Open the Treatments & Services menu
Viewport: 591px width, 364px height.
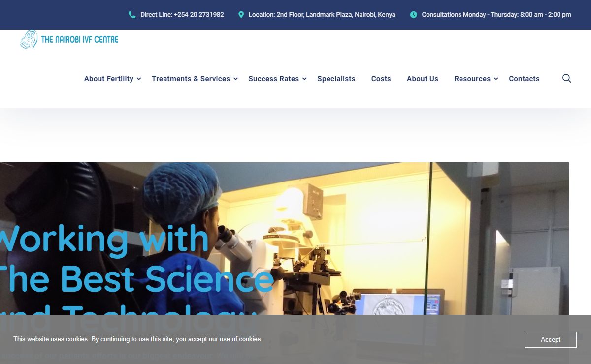[x=191, y=79]
